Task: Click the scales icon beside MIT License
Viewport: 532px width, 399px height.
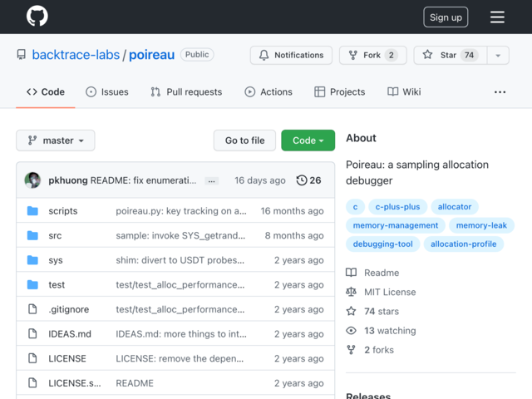Action: 351,292
